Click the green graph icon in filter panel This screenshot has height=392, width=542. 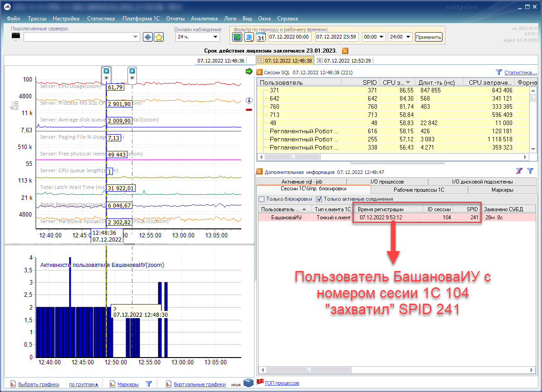click(237, 37)
